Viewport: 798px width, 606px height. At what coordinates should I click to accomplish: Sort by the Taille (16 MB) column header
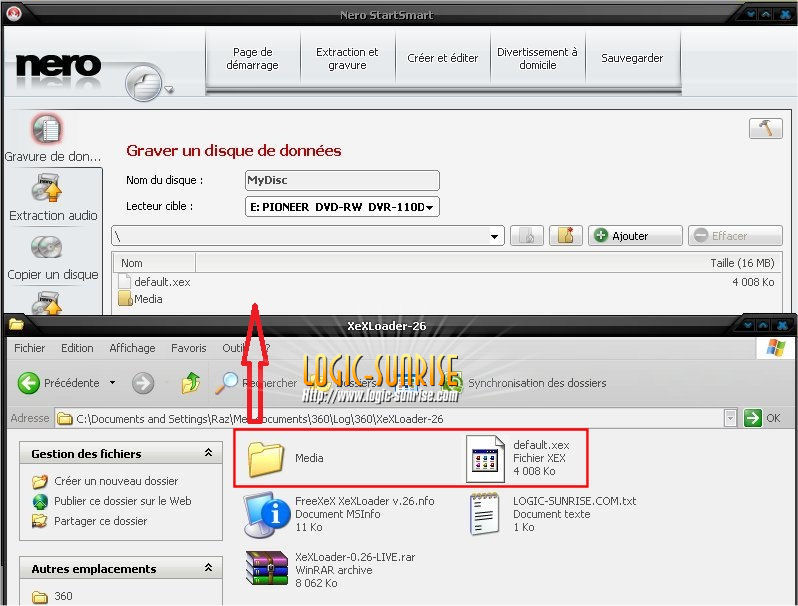pyautogui.click(x=742, y=263)
